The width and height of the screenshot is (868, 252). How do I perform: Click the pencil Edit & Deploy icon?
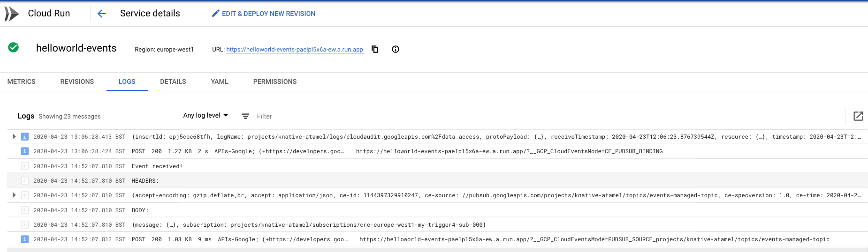click(x=215, y=14)
